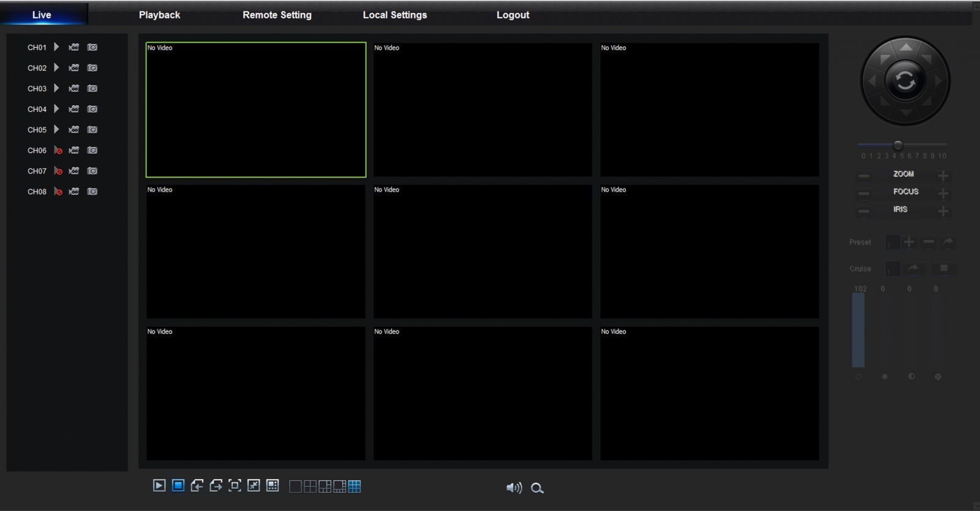
Task: Switch to the four-split layout
Action: pyautogui.click(x=310, y=487)
